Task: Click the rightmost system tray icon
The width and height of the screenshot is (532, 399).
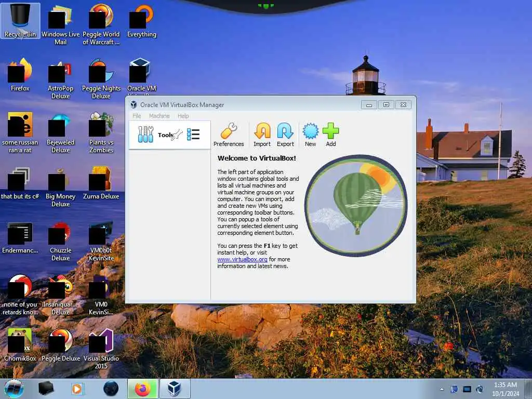Action: [x=480, y=389]
